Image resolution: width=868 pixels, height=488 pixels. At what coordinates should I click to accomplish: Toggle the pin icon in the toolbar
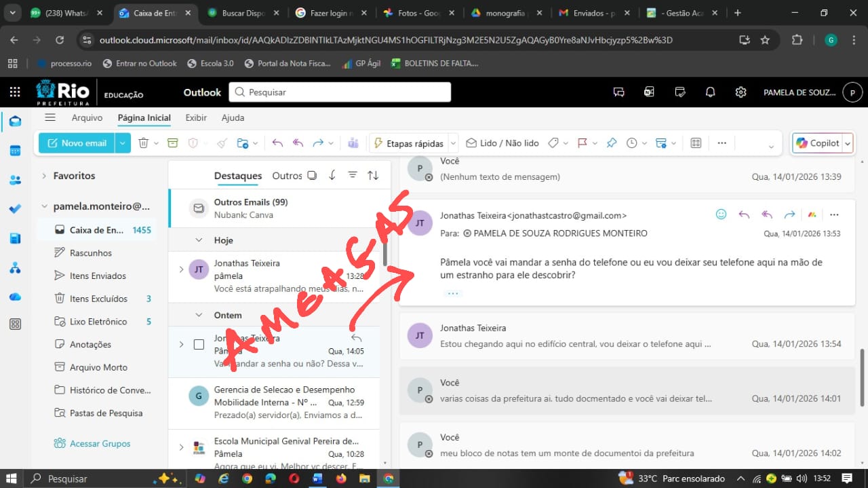tap(612, 143)
